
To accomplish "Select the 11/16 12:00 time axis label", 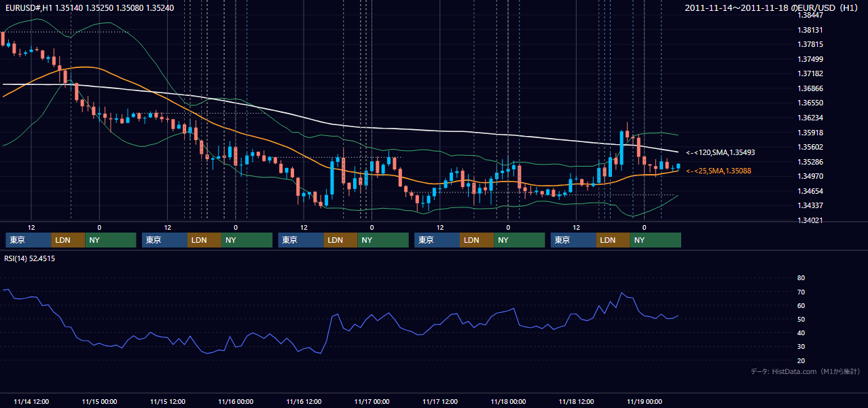I will coord(304,401).
